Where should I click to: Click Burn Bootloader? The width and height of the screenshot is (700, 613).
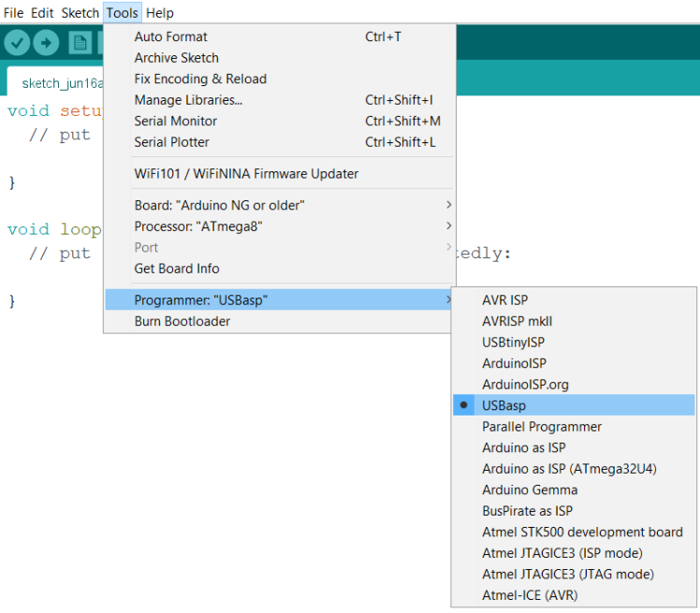[182, 321]
